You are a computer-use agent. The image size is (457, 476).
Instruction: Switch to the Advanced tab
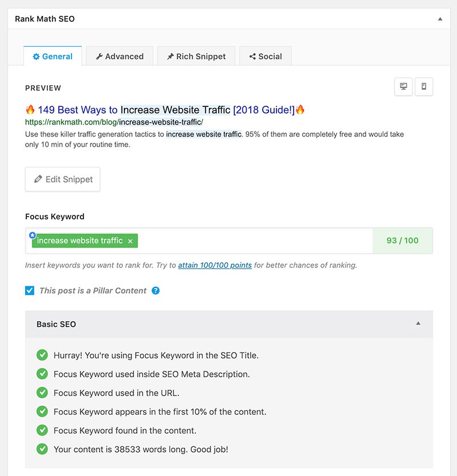(x=119, y=57)
